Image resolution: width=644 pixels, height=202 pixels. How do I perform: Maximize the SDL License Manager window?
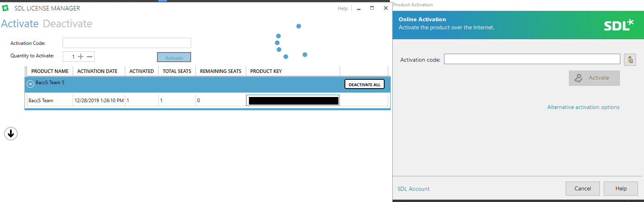click(372, 8)
